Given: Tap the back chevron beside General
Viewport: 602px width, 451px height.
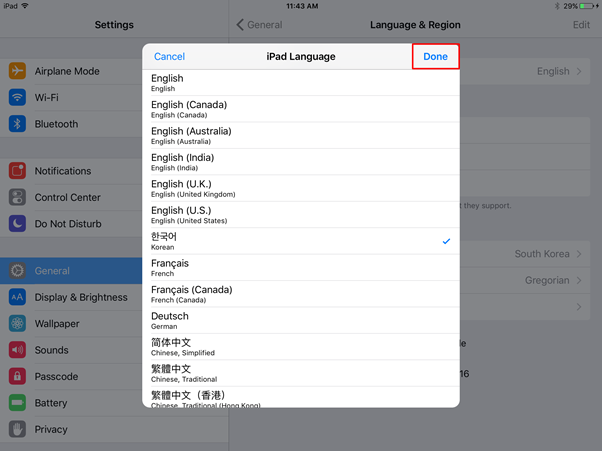Looking at the screenshot, I should [x=240, y=25].
